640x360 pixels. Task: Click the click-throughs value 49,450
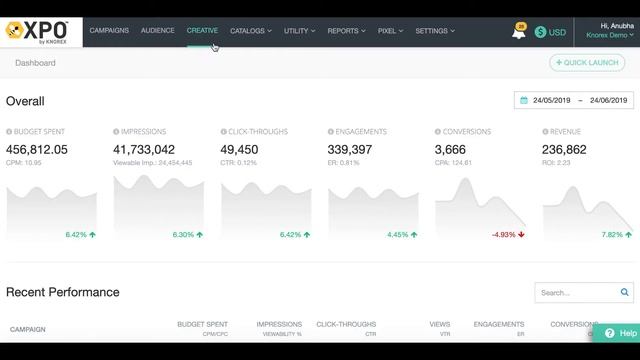coord(239,150)
